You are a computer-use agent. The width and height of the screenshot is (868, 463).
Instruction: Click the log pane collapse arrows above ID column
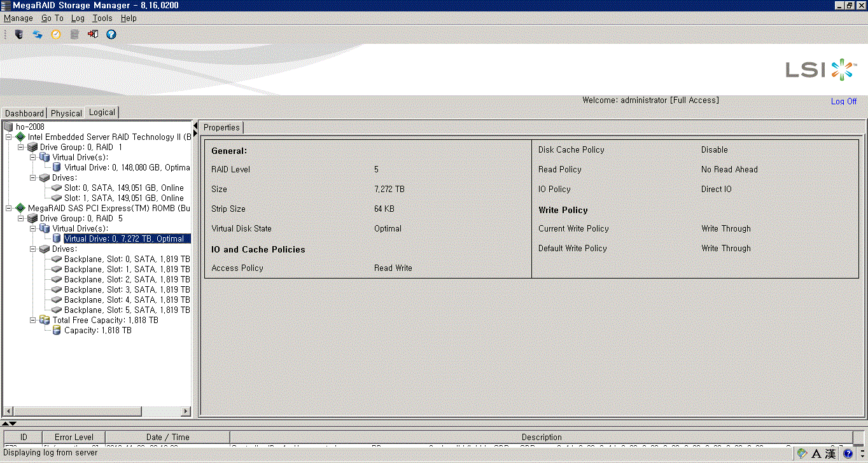point(9,424)
